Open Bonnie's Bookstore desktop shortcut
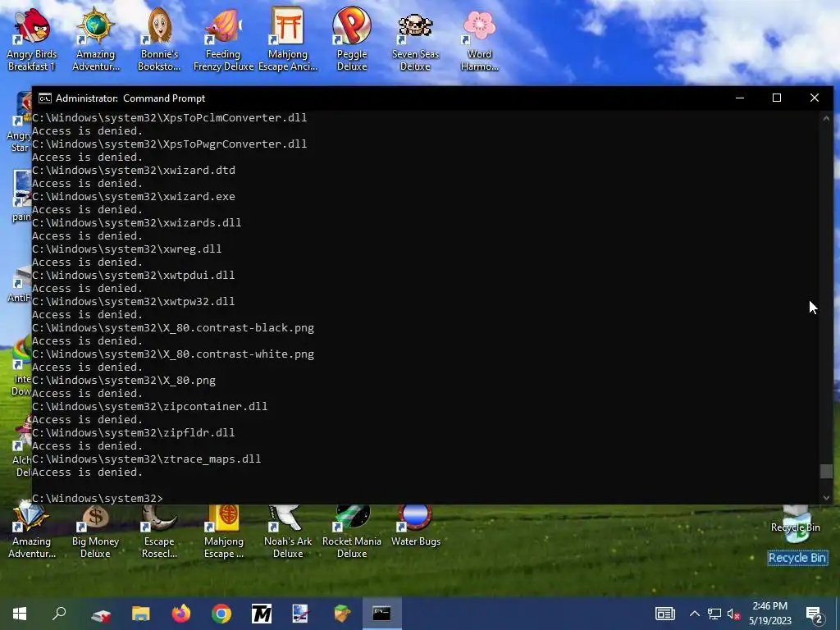840x630 pixels. tap(159, 39)
